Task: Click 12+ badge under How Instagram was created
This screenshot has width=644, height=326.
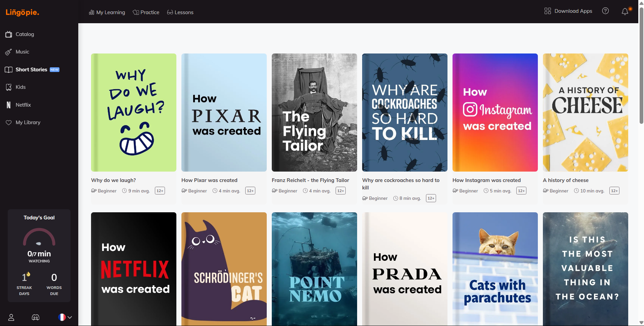Action: [521, 191]
